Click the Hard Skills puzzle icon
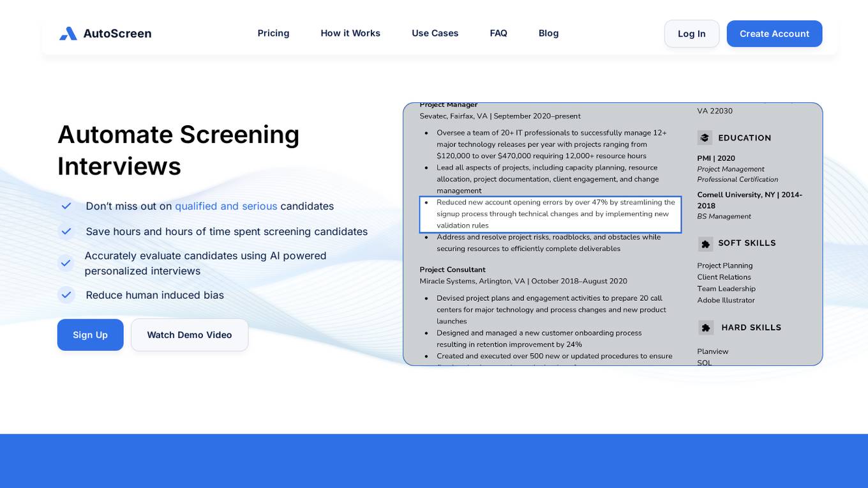 pos(706,328)
